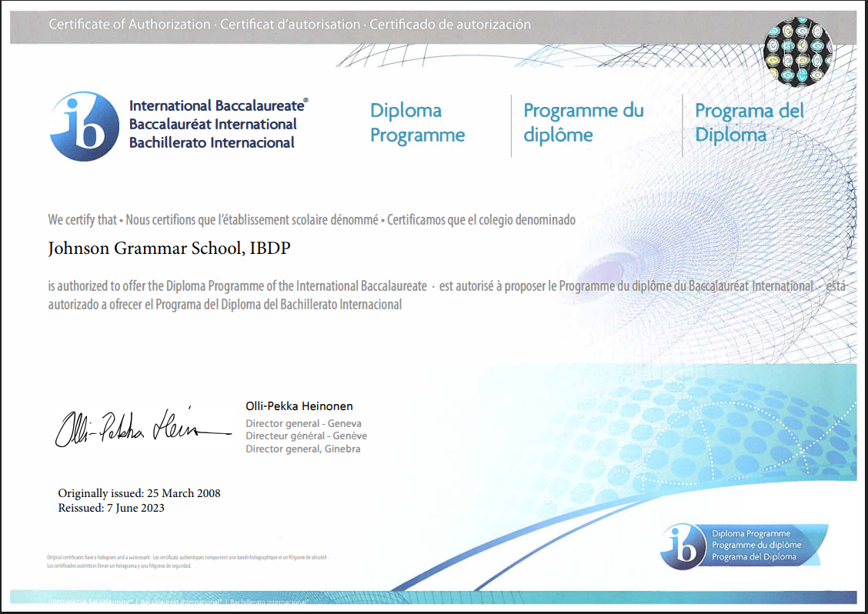Click the large "Diploma Programme" heading
868x614 pixels.
[x=417, y=122]
